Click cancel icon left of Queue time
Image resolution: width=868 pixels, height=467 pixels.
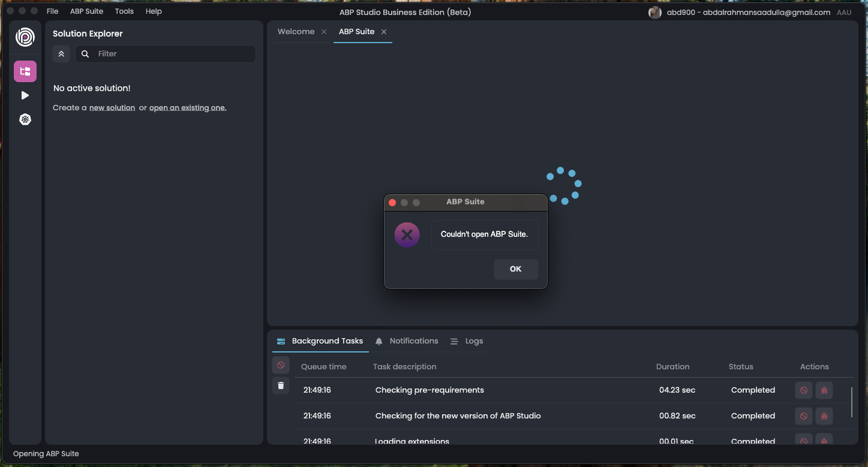pyautogui.click(x=281, y=365)
